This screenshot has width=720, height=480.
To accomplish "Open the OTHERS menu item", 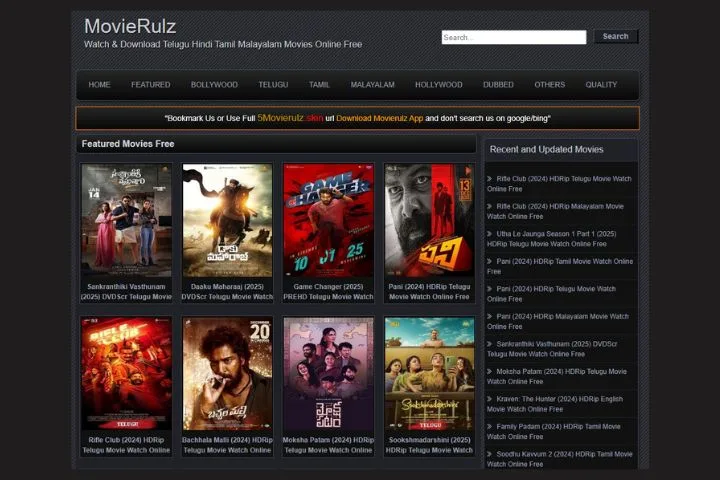I will (x=550, y=85).
